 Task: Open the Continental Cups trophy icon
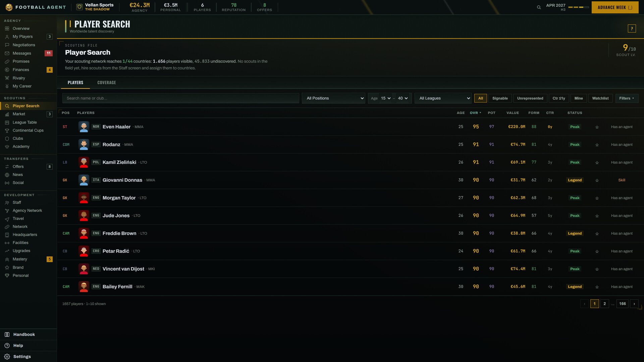pyautogui.click(x=7, y=130)
